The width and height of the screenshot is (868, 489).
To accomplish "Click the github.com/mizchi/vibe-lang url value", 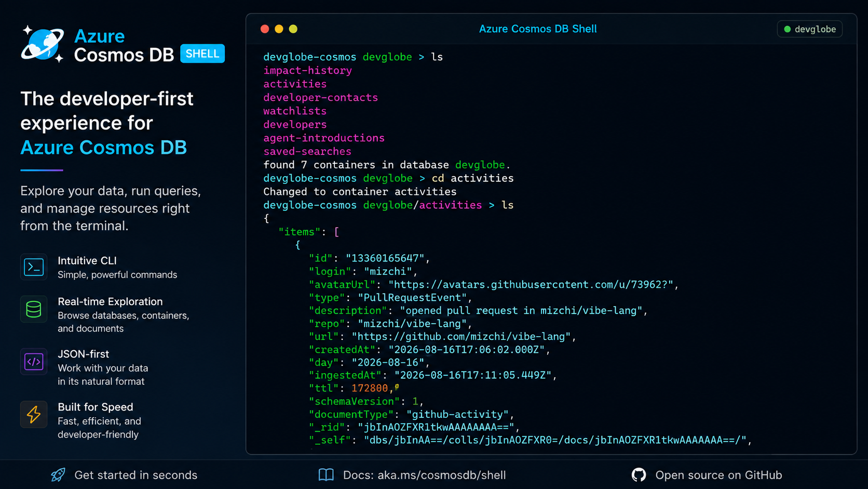I will coord(461,336).
